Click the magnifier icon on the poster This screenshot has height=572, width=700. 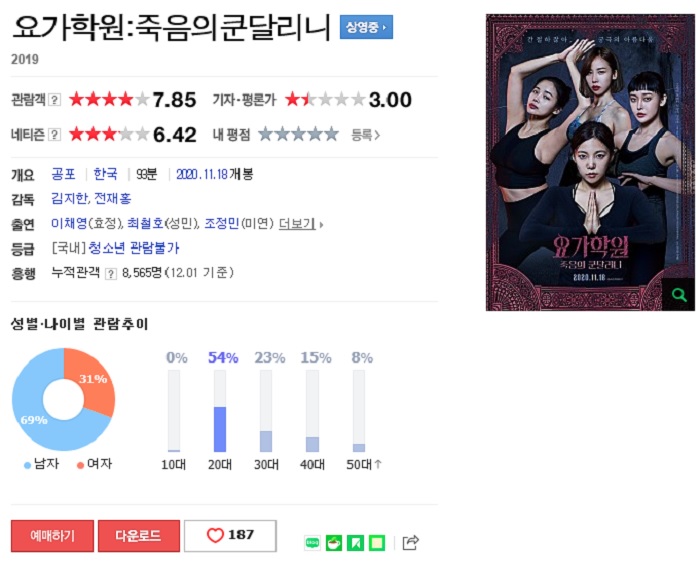[x=679, y=294]
